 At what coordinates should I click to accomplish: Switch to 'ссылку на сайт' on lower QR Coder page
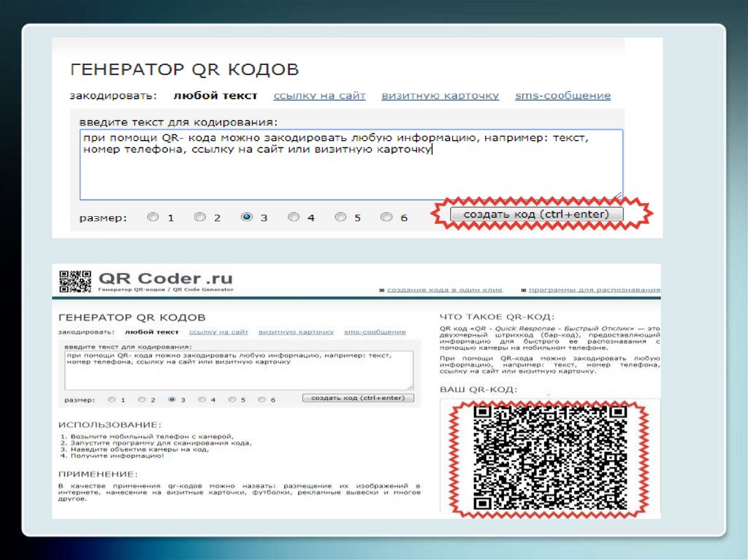pyautogui.click(x=218, y=331)
